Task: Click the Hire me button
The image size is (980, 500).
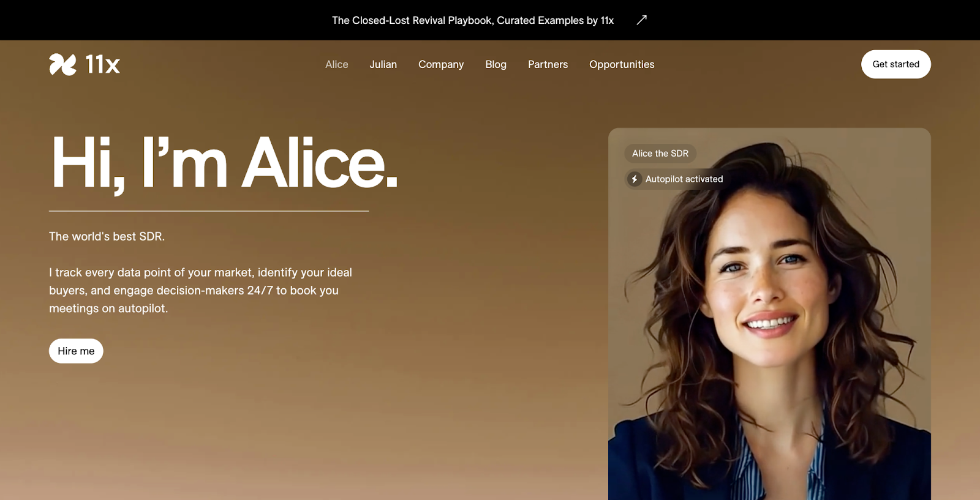Action: 76,351
